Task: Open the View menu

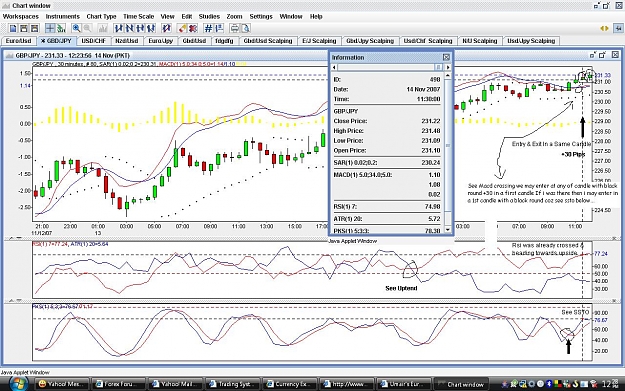Action: 167,16
